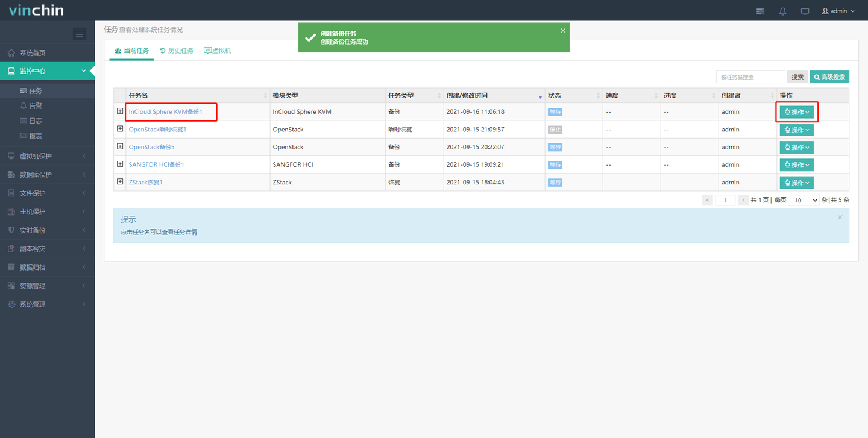
Task: Click the 搜索 button
Action: (797, 77)
